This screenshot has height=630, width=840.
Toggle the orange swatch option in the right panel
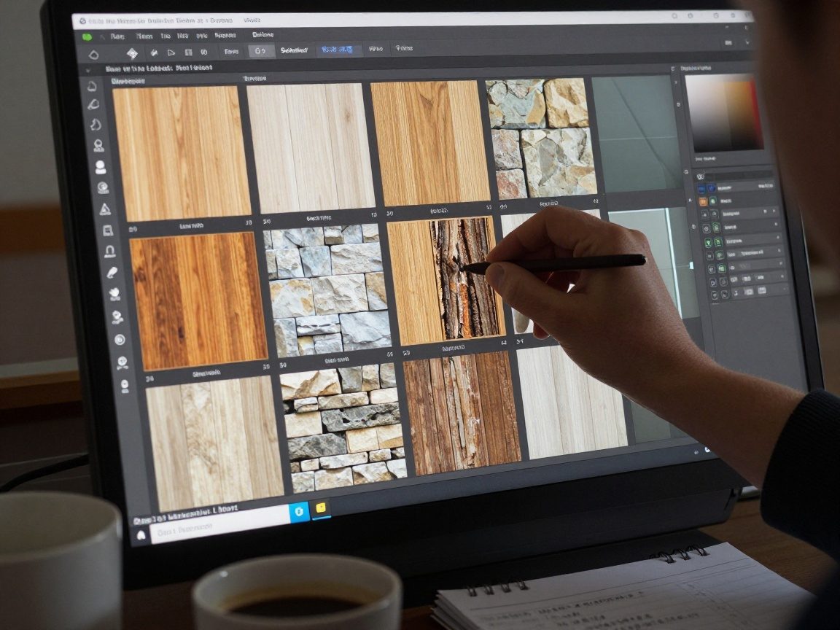704,201
